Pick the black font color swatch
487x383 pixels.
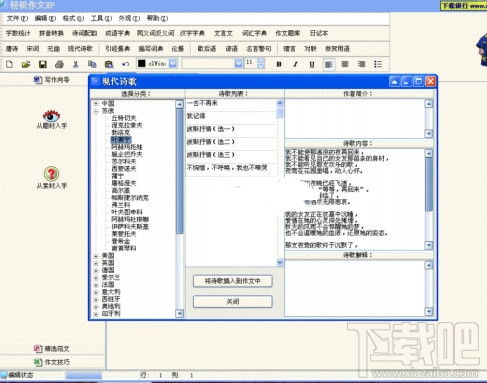click(142, 63)
